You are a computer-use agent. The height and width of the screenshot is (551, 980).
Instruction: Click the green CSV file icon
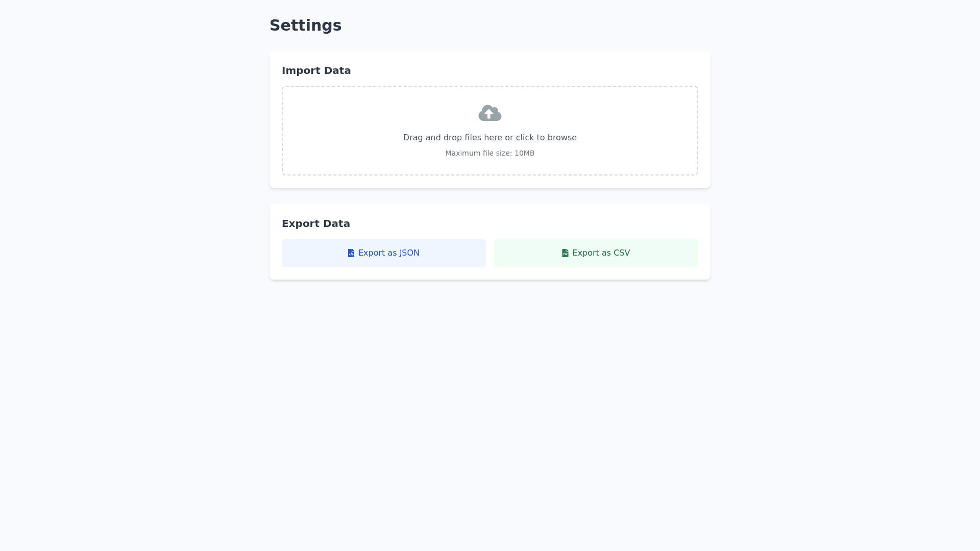point(565,253)
